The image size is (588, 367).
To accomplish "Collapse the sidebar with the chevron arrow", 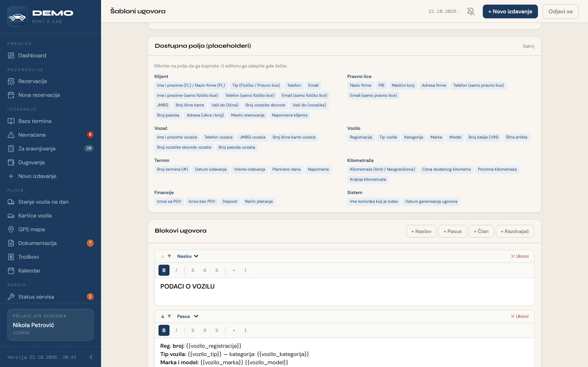I will tap(91, 357).
